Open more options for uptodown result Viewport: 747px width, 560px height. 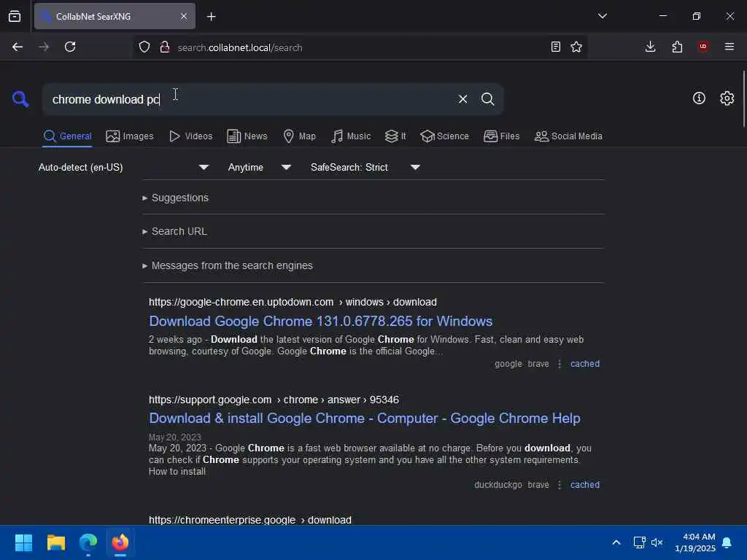pos(560,364)
